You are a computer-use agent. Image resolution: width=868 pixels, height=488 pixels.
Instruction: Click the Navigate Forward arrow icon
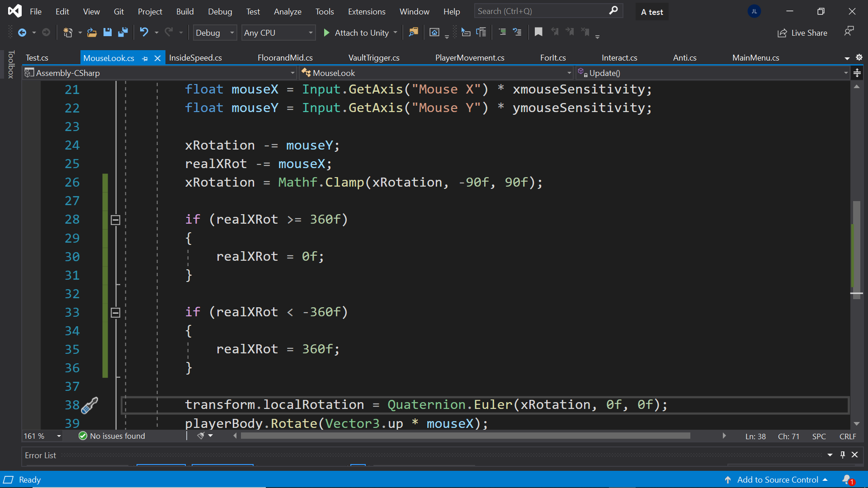[x=46, y=33]
